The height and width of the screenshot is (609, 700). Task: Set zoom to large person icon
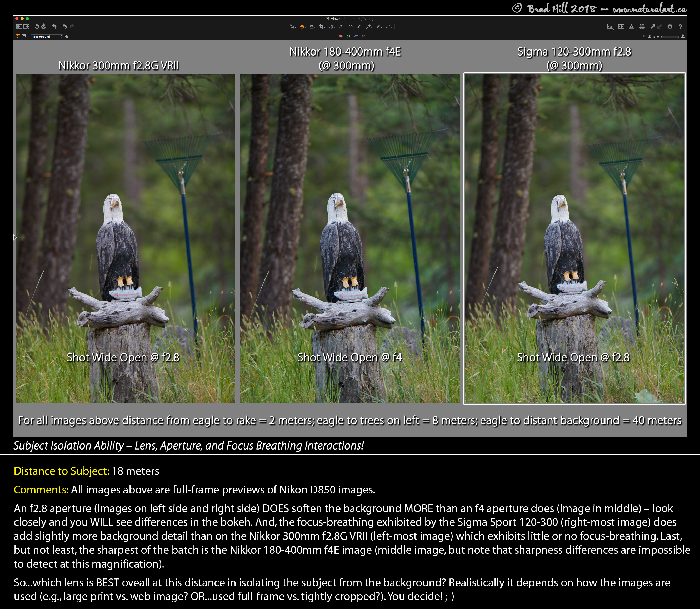point(683,36)
